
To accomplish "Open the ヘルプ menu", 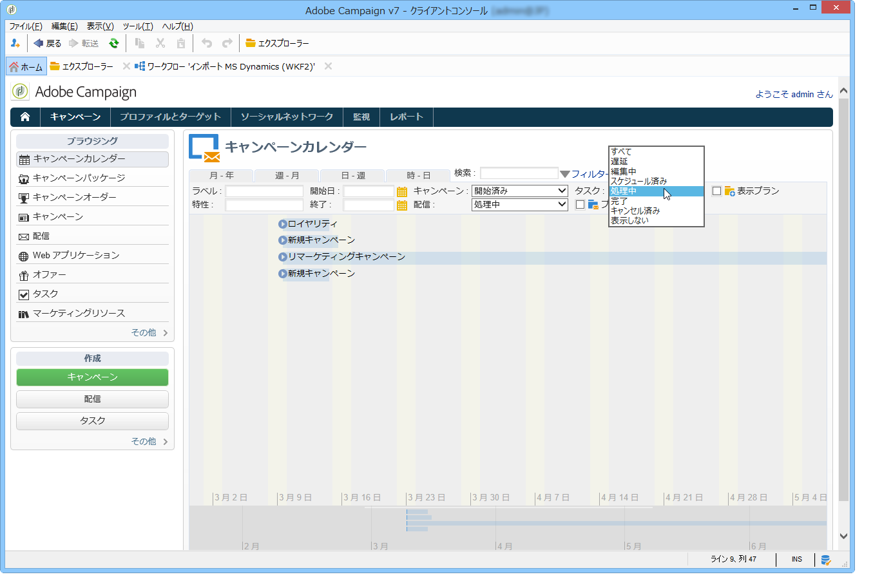I will pos(178,26).
